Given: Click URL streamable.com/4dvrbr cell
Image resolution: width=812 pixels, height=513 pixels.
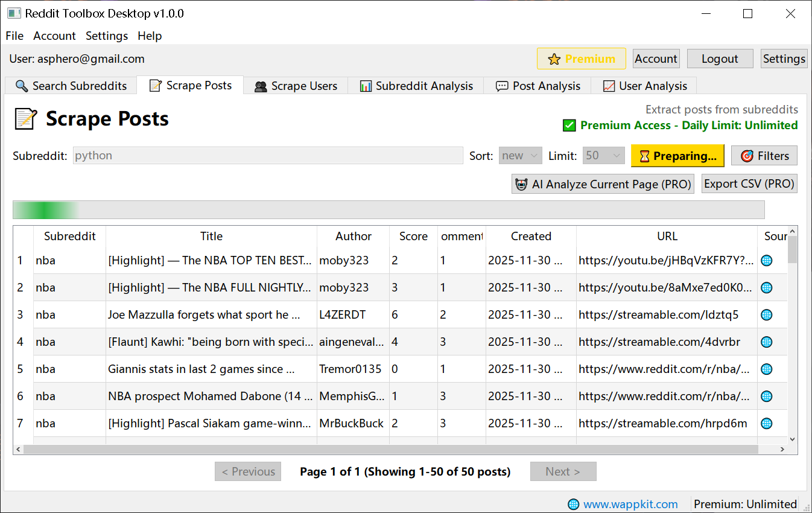Looking at the screenshot, I should (667, 342).
